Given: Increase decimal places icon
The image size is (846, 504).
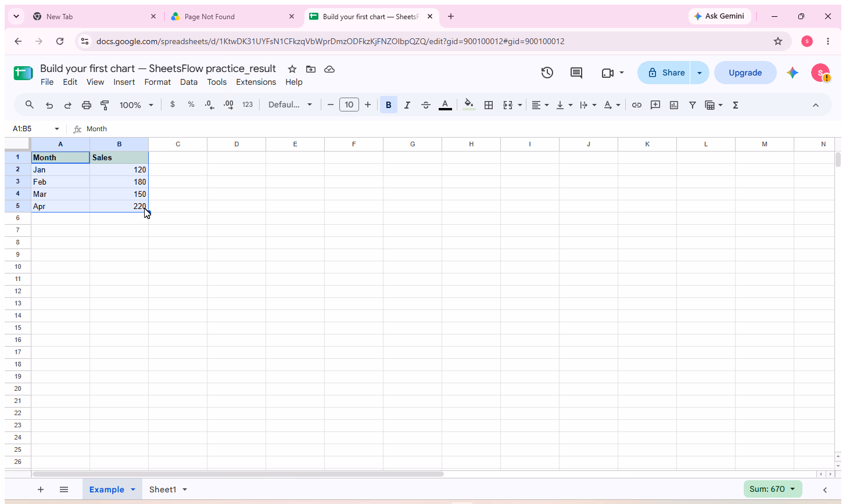Looking at the screenshot, I should point(228,105).
